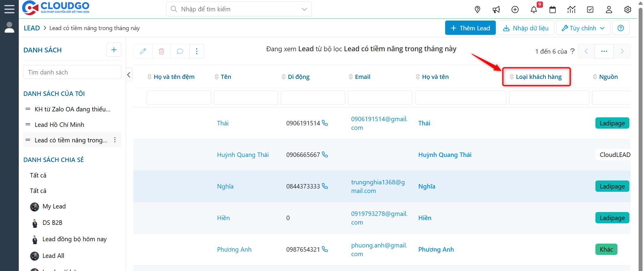Image resolution: width=644 pixels, height=271 pixels.
Task: Click the pencil edit icon in toolbar
Action: coord(143,51)
